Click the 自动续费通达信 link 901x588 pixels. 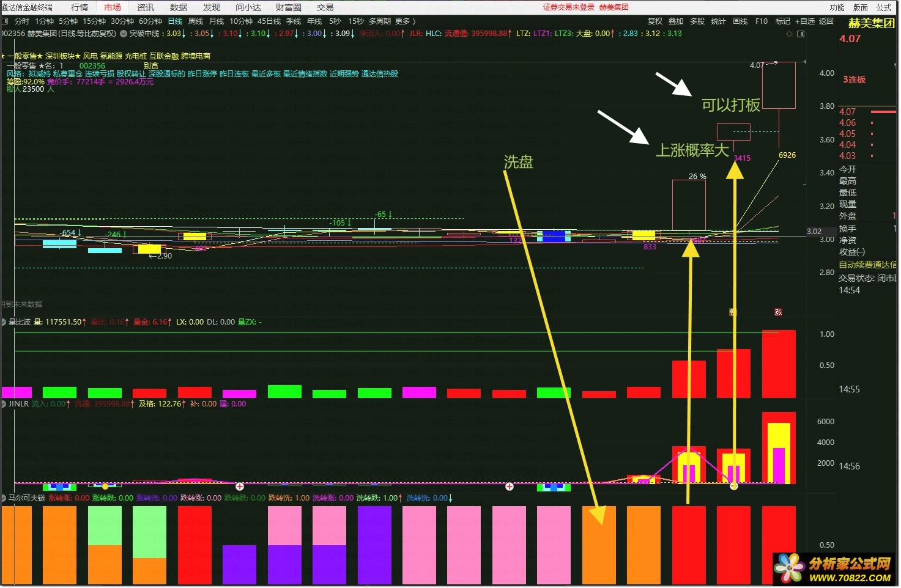(x=867, y=265)
